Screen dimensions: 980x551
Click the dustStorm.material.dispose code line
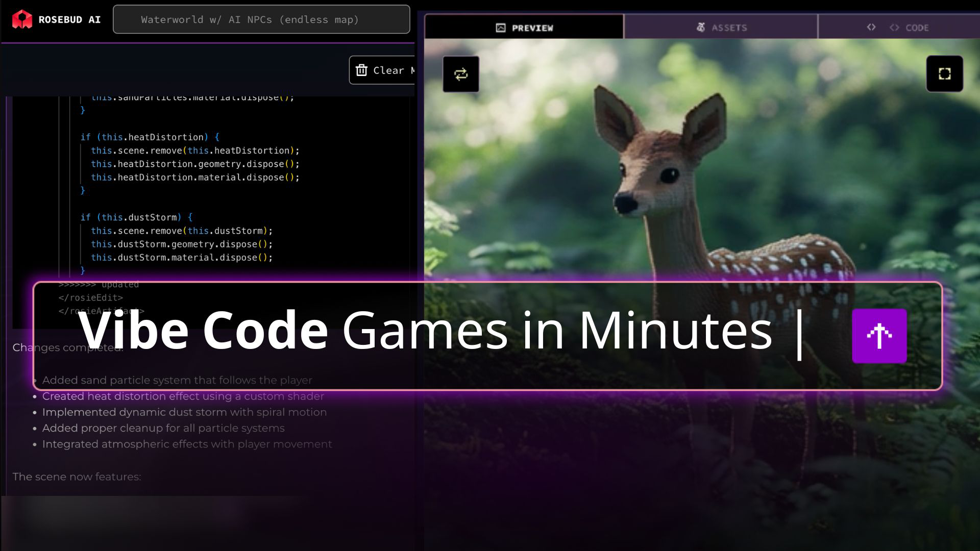[x=182, y=258]
